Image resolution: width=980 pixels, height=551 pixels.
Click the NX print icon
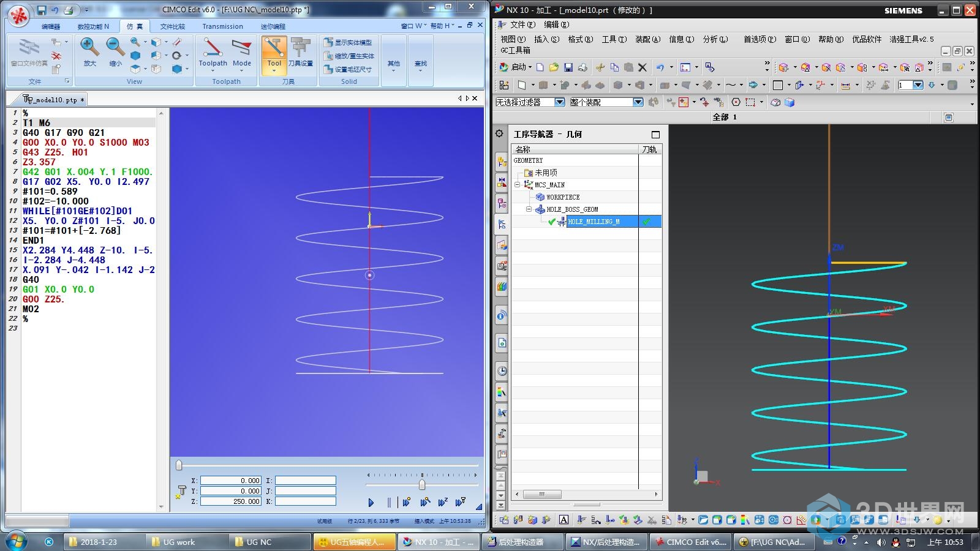[582, 67]
